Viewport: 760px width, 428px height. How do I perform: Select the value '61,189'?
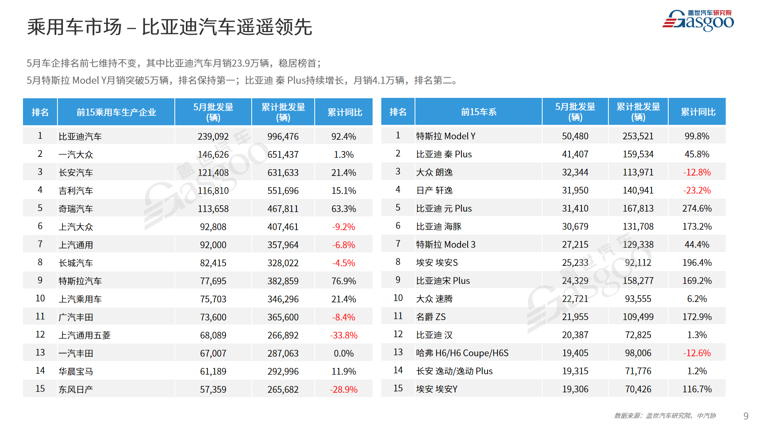(x=213, y=372)
